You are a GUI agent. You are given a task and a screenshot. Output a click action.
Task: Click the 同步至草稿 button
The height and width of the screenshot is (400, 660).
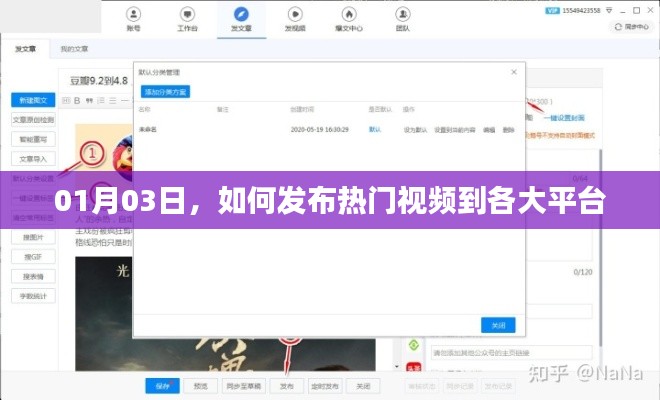click(242, 385)
